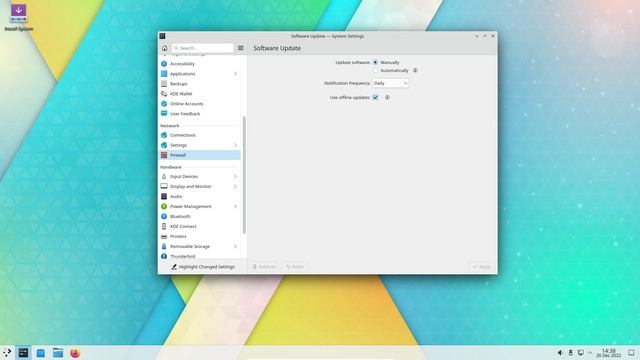
Task: Minimize the System Settings window
Action: coord(476,36)
